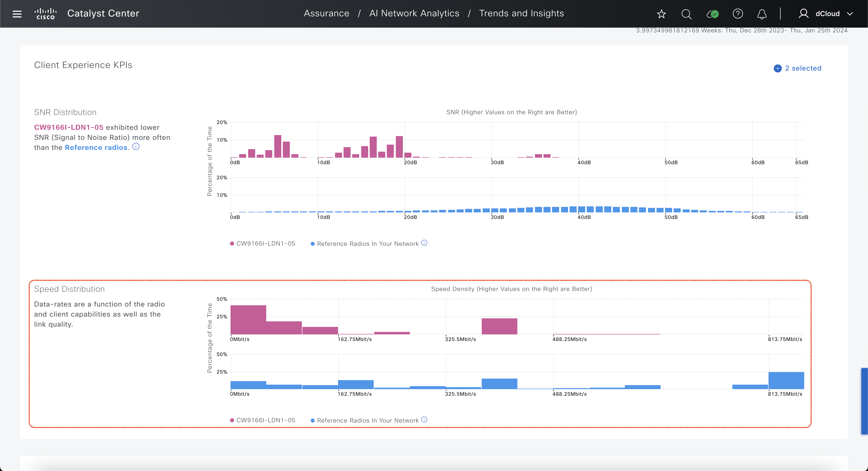Click the pink Speed bar near 400Mbit/s
This screenshot has width=868, height=471.
point(499,326)
